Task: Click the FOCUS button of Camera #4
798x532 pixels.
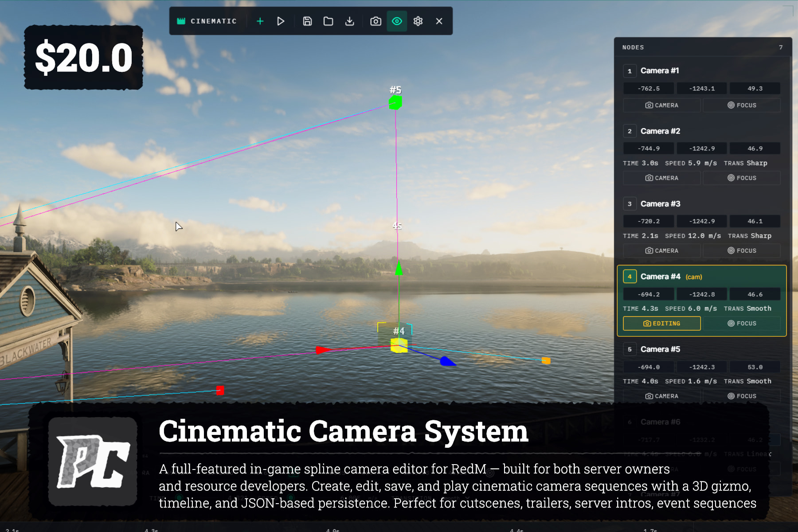Action: [742, 323]
